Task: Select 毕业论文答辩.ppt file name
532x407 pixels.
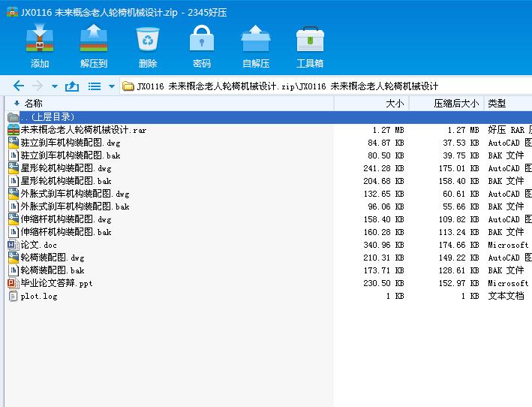Action: [56, 283]
